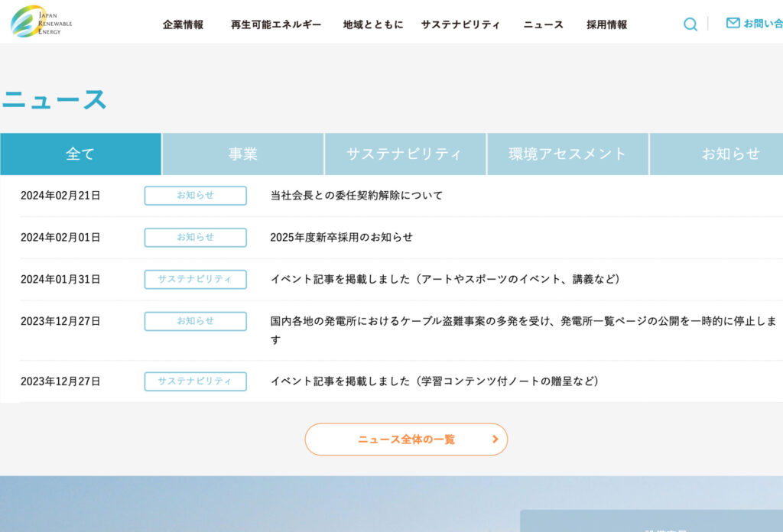Switch to the 全て news tab
Image resolution: width=783 pixels, height=532 pixels.
80,154
